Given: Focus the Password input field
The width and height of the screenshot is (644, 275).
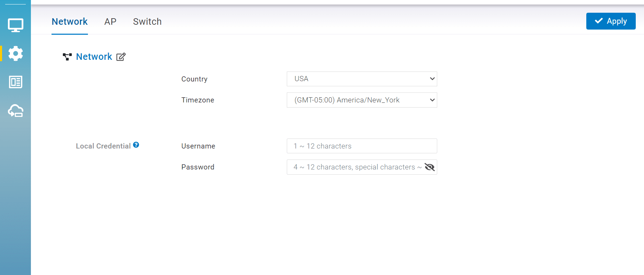Looking at the screenshot, I should point(362,167).
